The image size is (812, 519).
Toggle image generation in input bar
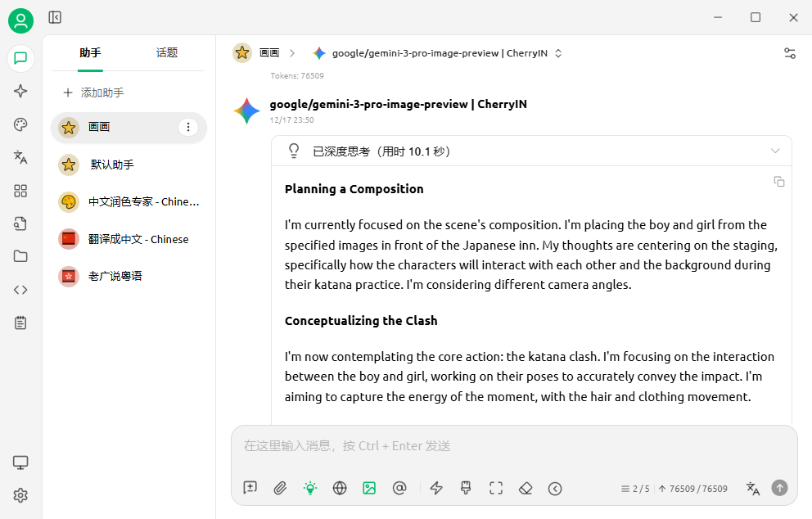click(x=369, y=488)
